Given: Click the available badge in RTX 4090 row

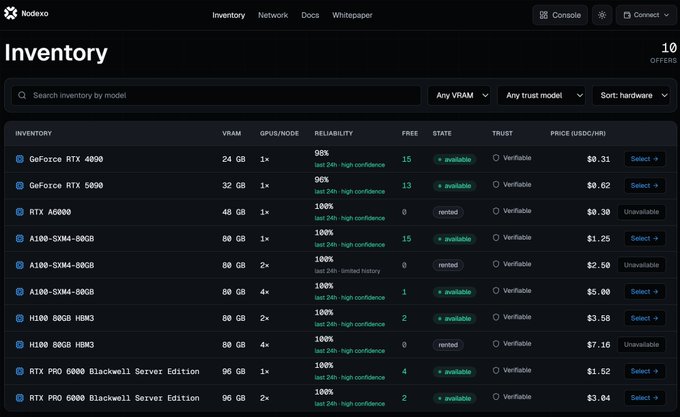Looking at the screenshot, I should tap(454, 160).
